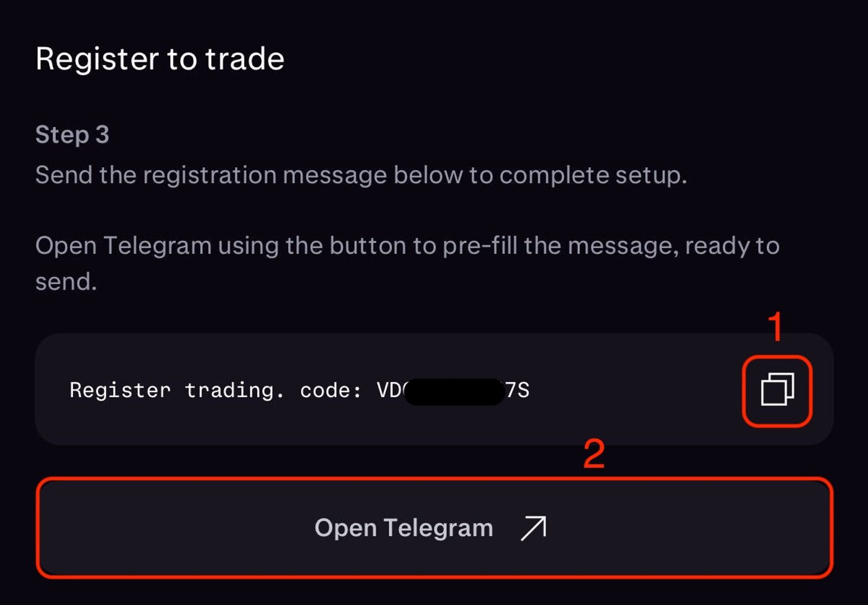Select the "Step 3" label
Image resolution: width=868 pixels, height=605 pixels.
pos(72,135)
